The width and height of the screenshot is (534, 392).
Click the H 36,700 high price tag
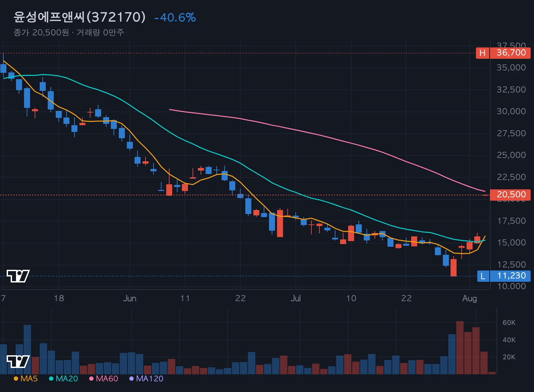click(503, 53)
